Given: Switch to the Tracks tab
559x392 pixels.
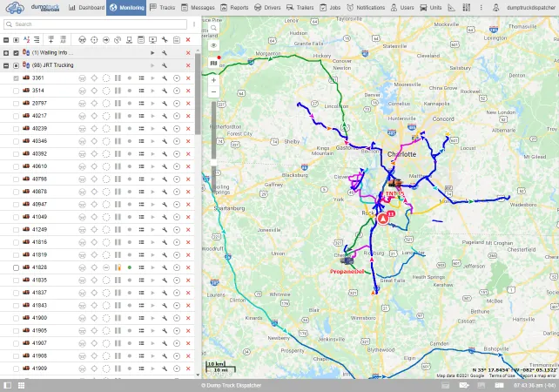Looking at the screenshot, I should tap(162, 8).
